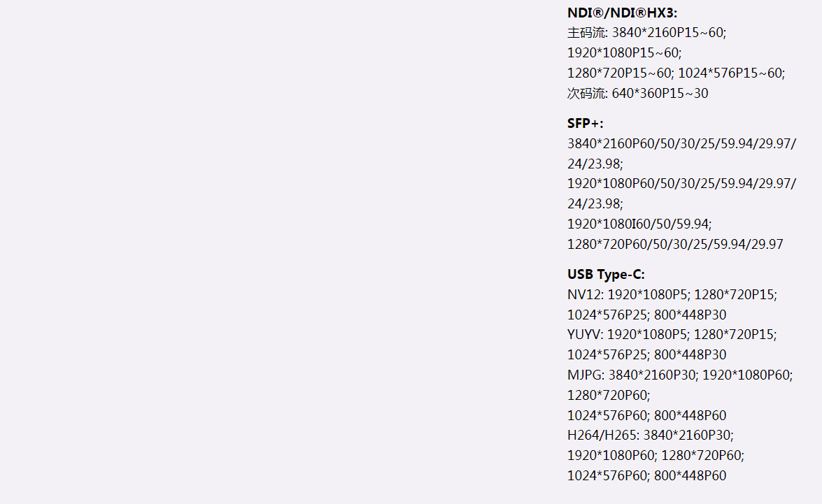Viewport: 822px width, 504px height.
Task: Click the SFP+ 3840*2160P60/50/30 line
Action: [681, 144]
